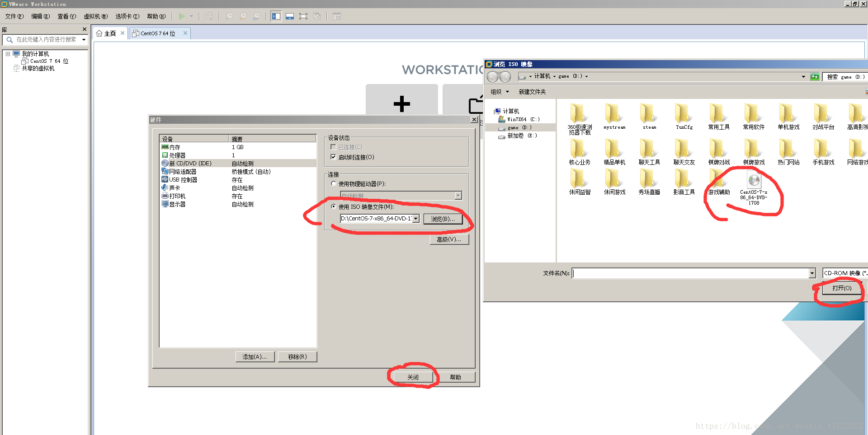Viewport: 868px width, 435px height.
Task: Click the 文件名 input field
Action: click(690, 273)
